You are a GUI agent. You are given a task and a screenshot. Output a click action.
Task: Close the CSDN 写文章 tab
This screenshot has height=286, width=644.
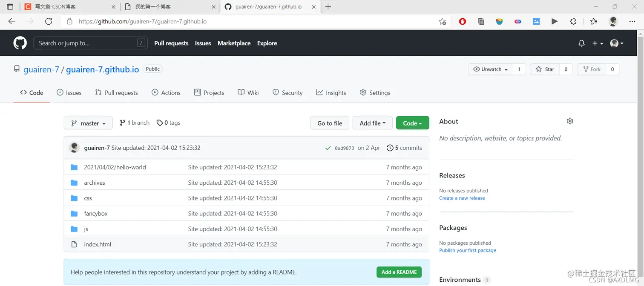click(113, 7)
